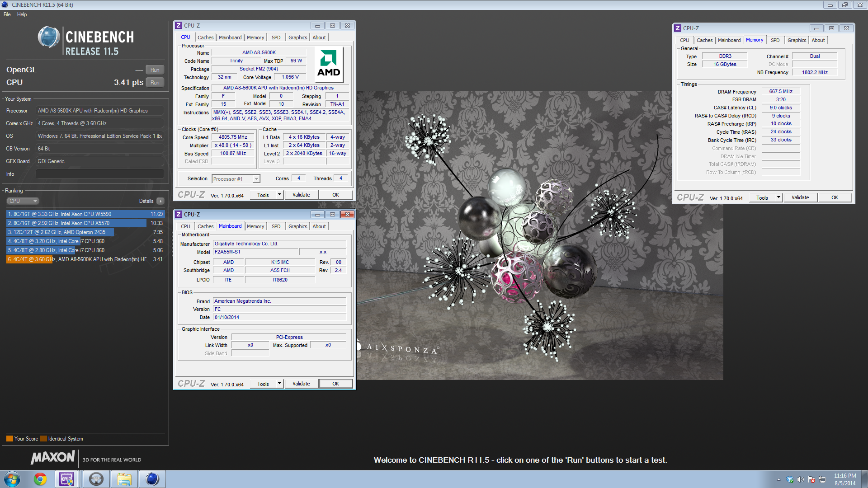Switch to CPU-Z via its taskbar icon
This screenshot has height=488, width=868.
tap(67, 479)
